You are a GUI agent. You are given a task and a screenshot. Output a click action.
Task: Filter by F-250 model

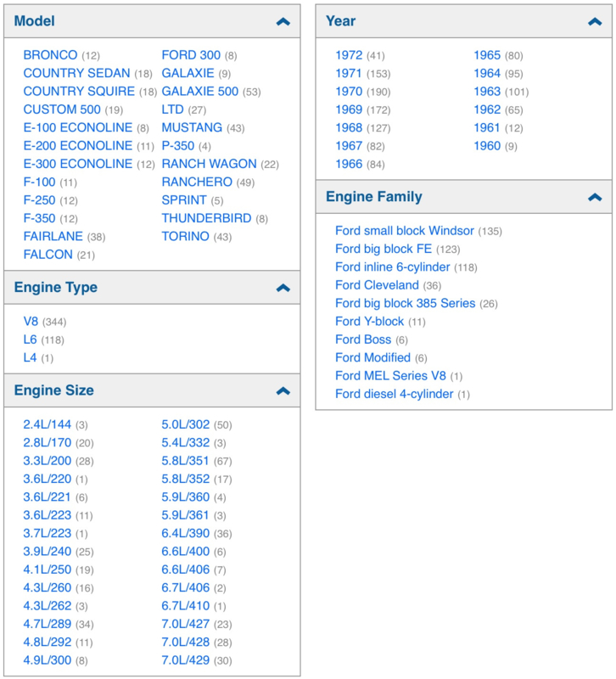pyautogui.click(x=39, y=200)
